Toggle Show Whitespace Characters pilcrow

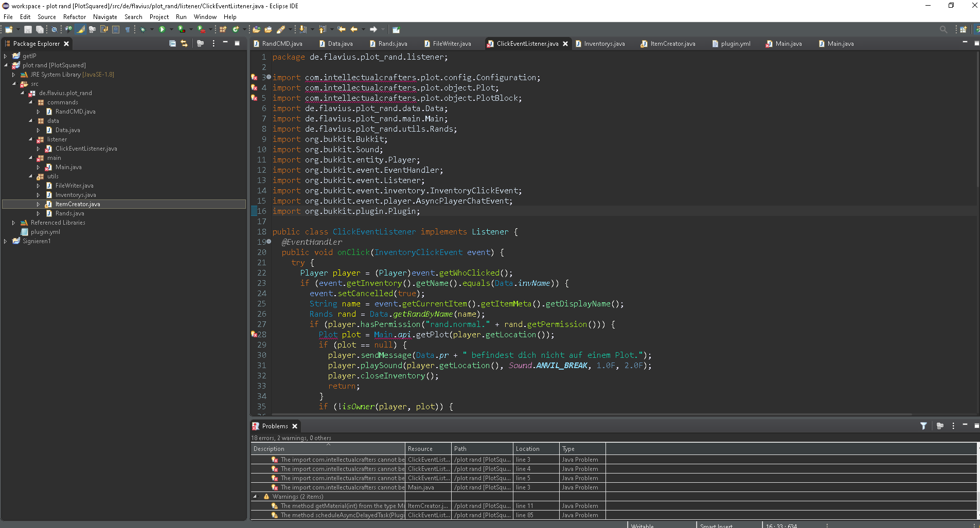click(x=128, y=29)
